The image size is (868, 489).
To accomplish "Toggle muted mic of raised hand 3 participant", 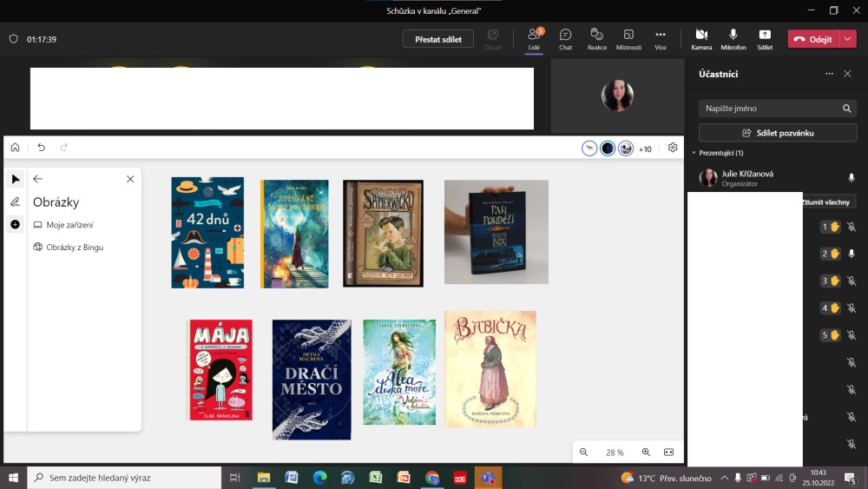I will pyautogui.click(x=852, y=281).
